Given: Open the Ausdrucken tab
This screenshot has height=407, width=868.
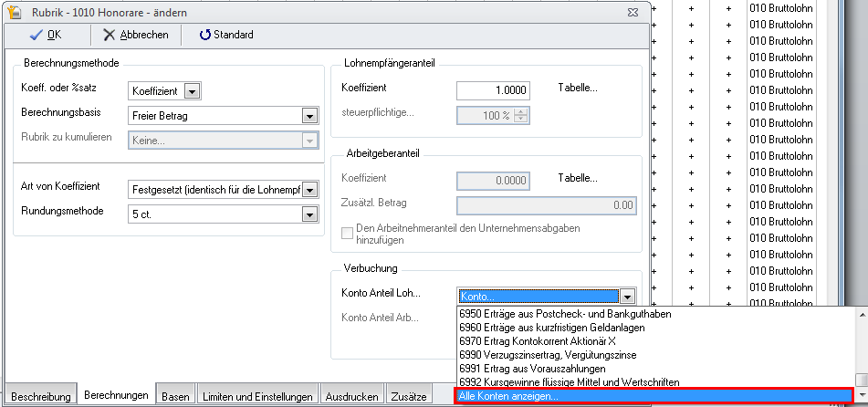Looking at the screenshot, I should point(352,396).
